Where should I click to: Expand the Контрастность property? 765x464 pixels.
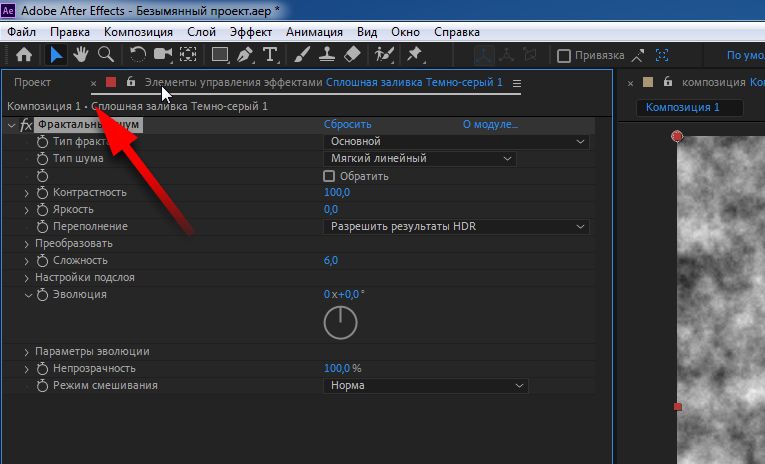[x=27, y=193]
